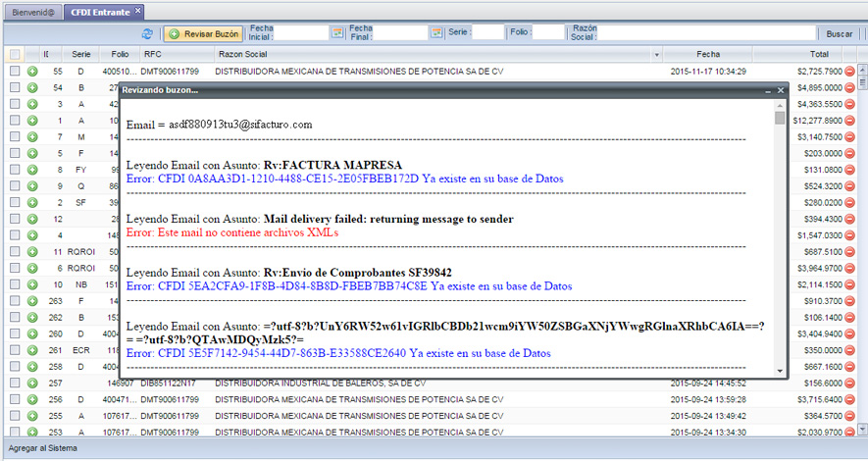Minimize the Revizando buzon dialog

click(768, 90)
